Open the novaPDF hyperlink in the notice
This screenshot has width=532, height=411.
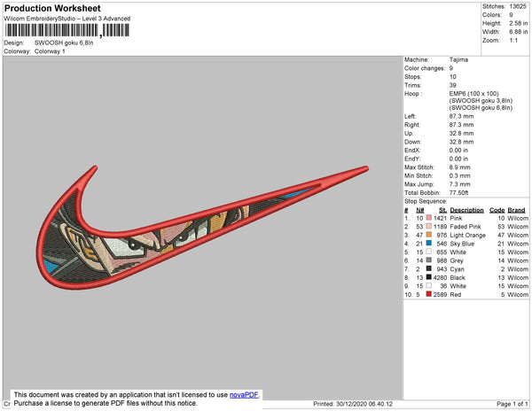(244, 395)
